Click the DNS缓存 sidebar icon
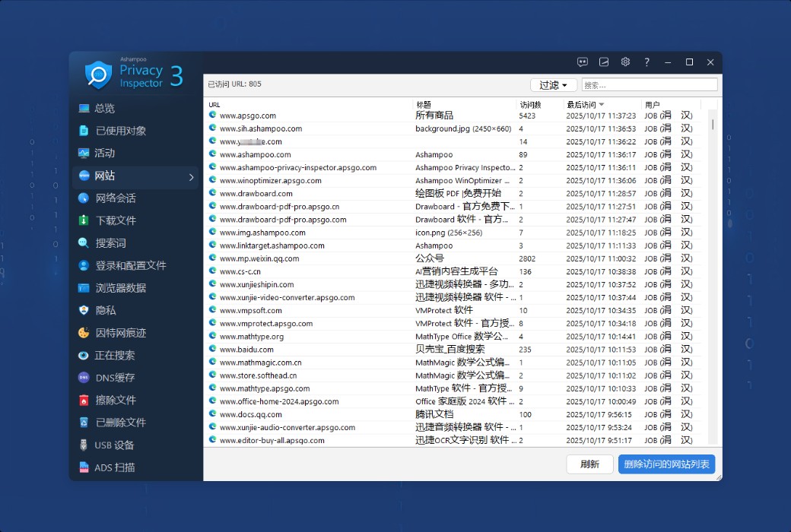Viewport: 791px width, 532px height. click(84, 378)
